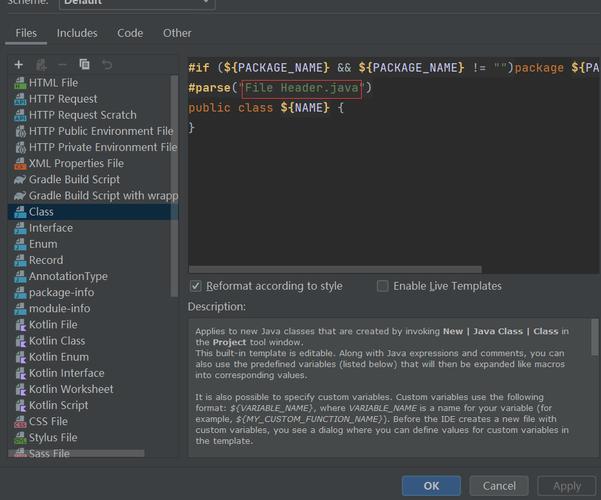Click the Interface template icon
This screenshot has width=601, height=500.
click(x=20, y=228)
